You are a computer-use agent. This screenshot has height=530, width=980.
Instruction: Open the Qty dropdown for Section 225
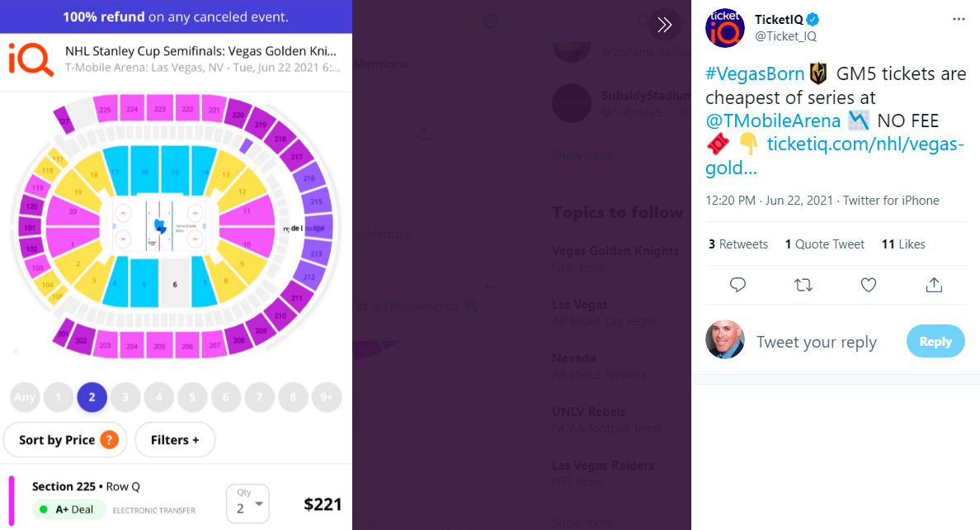click(x=247, y=504)
